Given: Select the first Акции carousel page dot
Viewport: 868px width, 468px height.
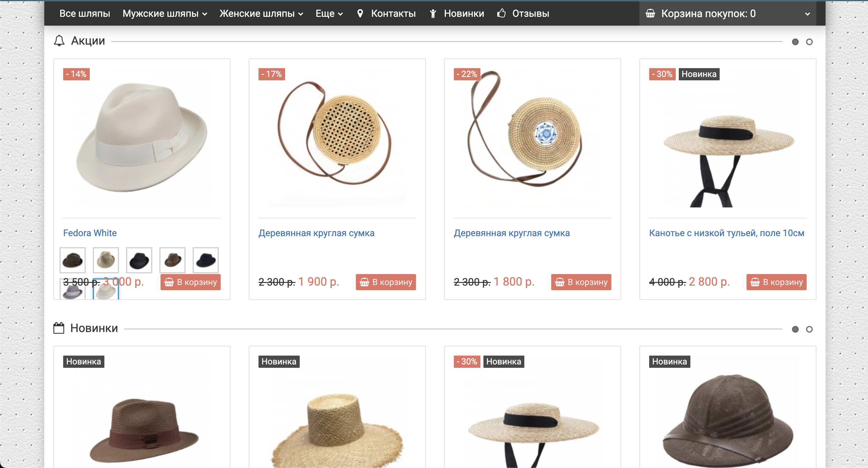Looking at the screenshot, I should point(795,42).
